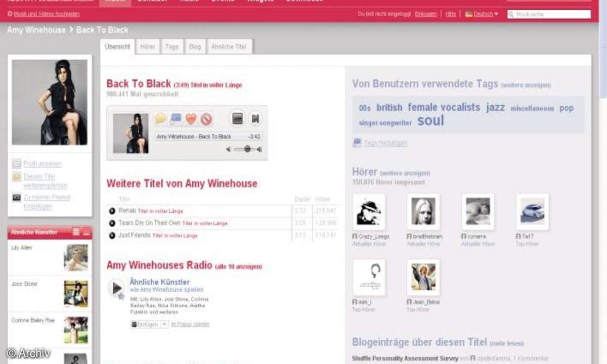This screenshot has height=364, width=607.
Task: Select the pop tag
Action: (567, 108)
